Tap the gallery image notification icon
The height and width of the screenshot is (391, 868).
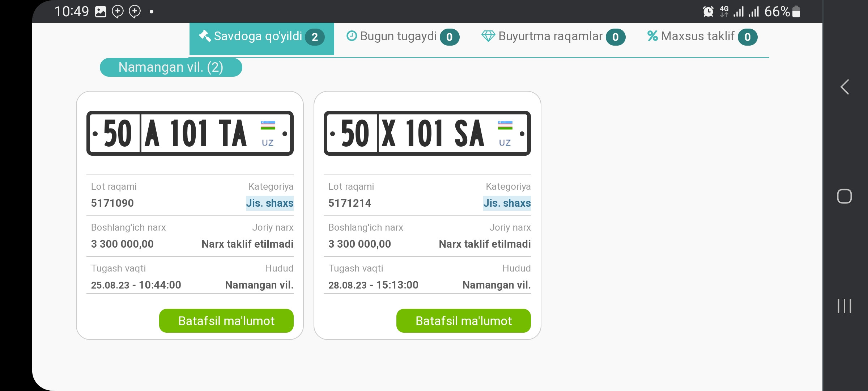click(101, 12)
